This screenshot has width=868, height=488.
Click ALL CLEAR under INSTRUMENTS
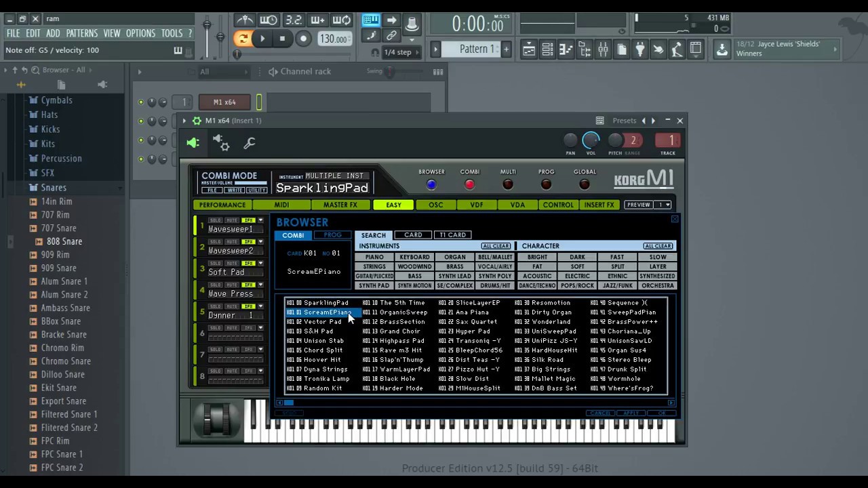click(x=496, y=246)
